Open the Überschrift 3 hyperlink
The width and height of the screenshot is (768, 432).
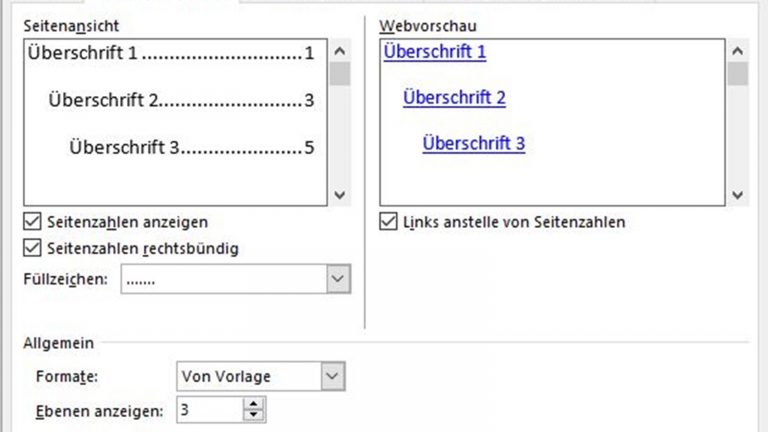click(x=474, y=143)
